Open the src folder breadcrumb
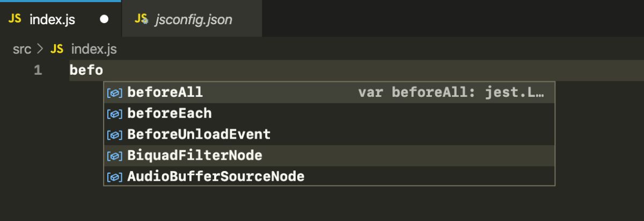644x221 pixels. pos(22,49)
